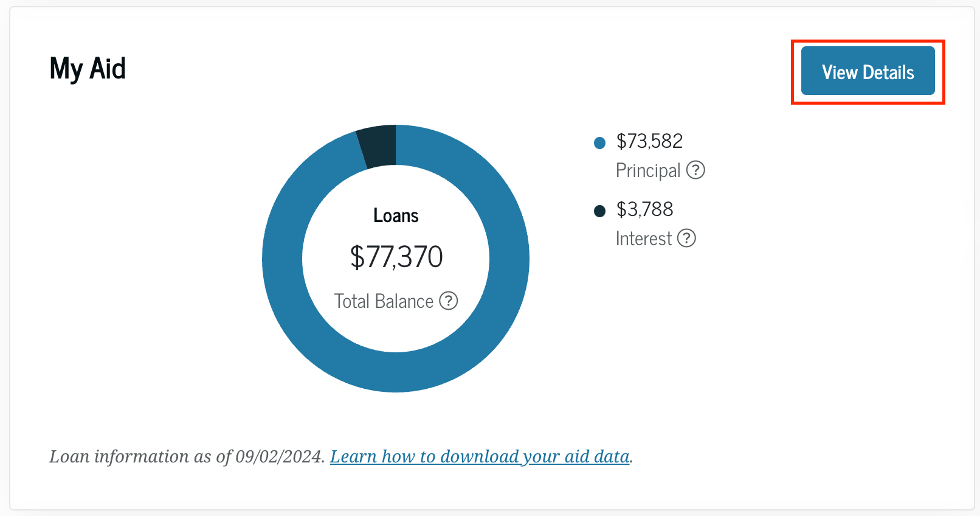Click the View Details button

coord(868,71)
